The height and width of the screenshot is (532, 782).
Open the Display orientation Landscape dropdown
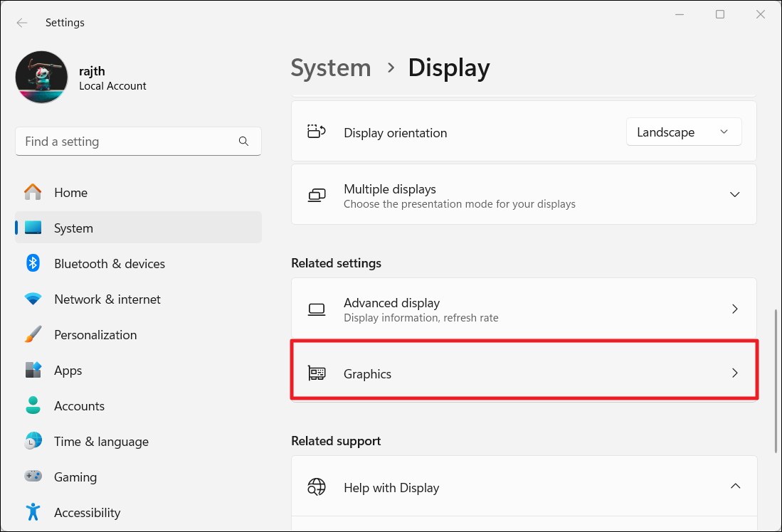click(683, 132)
